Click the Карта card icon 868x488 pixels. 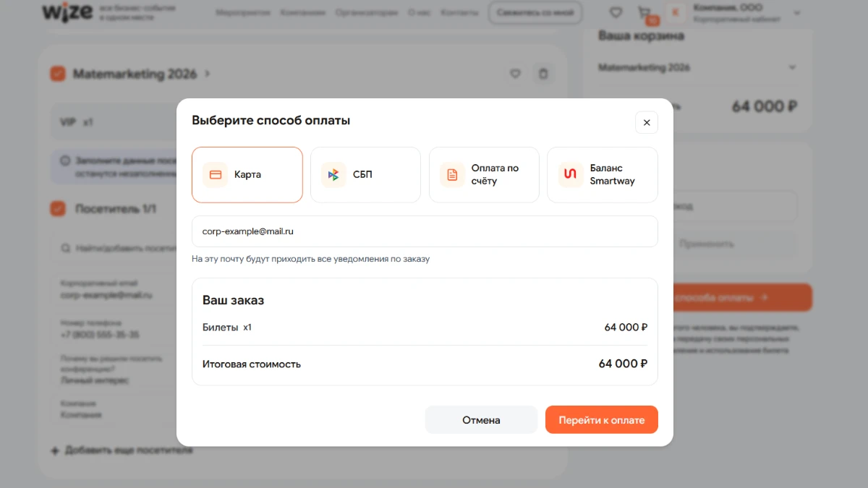pos(216,175)
